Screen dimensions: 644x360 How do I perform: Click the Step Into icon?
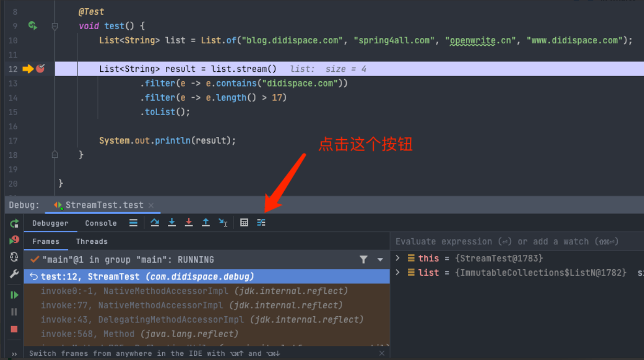[x=172, y=222]
